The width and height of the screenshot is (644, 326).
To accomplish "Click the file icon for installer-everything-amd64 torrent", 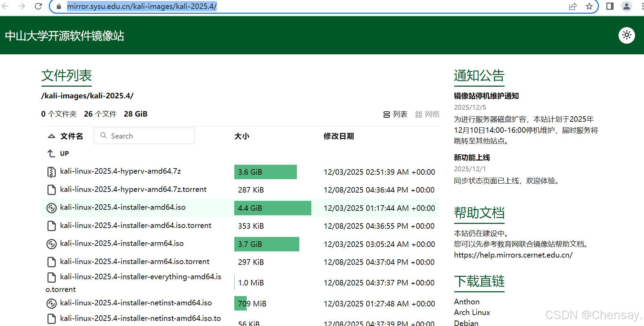I will (51, 277).
